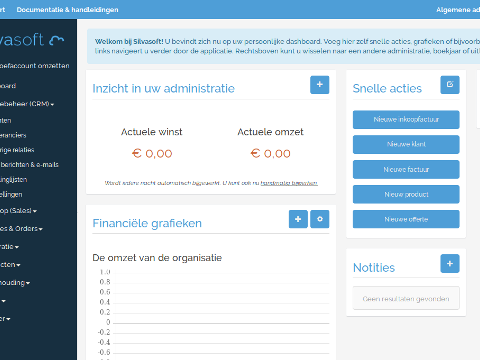Click the Actuele omzet € 0,00 value
480x360 pixels.
coord(270,154)
